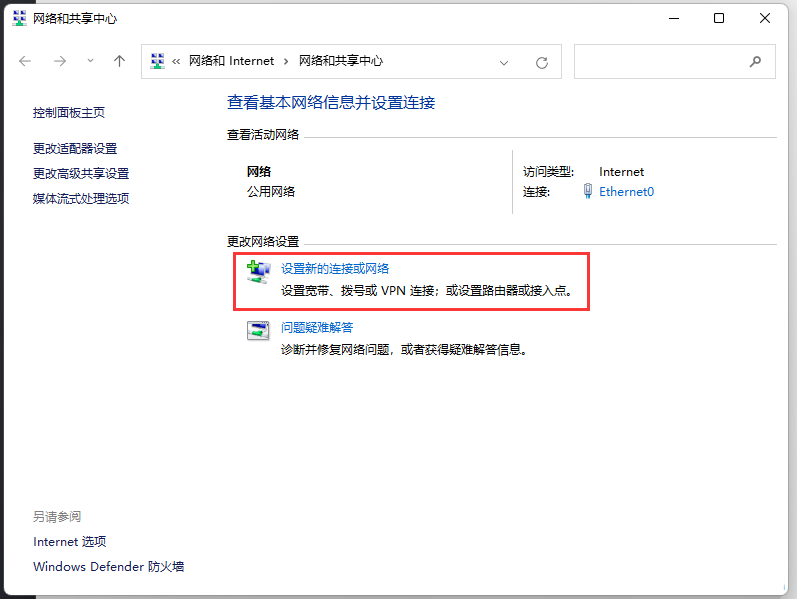Open Windows Defender 防火墙 link

point(108,566)
